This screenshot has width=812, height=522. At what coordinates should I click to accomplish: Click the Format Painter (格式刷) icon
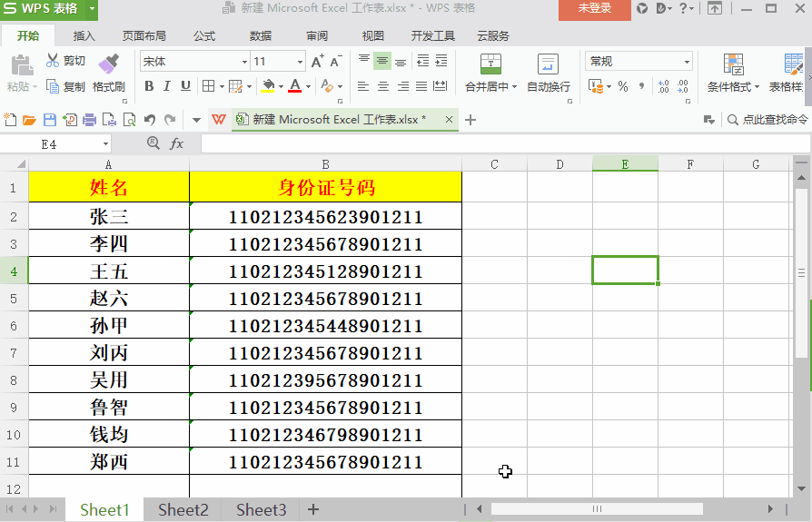pos(108,64)
